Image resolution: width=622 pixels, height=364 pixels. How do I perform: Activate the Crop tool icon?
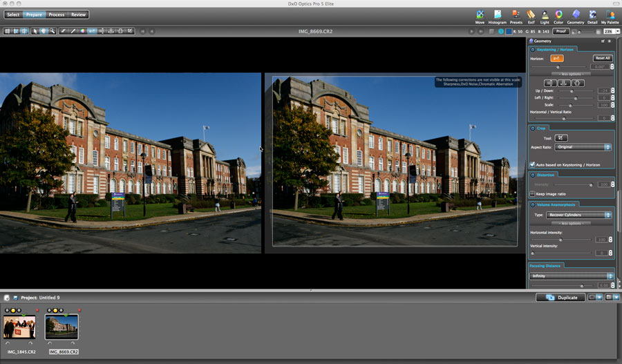pyautogui.click(x=562, y=137)
